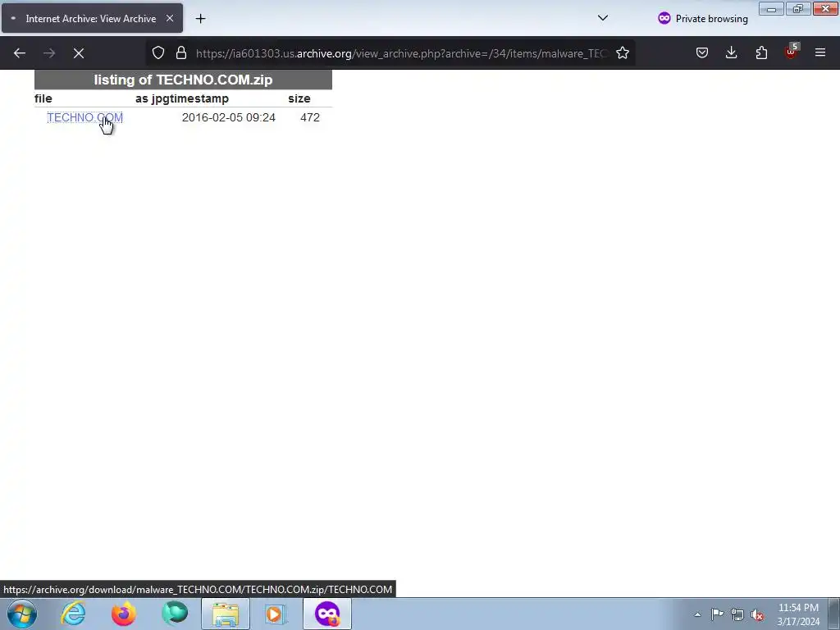
Task: Click the Private browsing indicator
Action: [x=703, y=19]
